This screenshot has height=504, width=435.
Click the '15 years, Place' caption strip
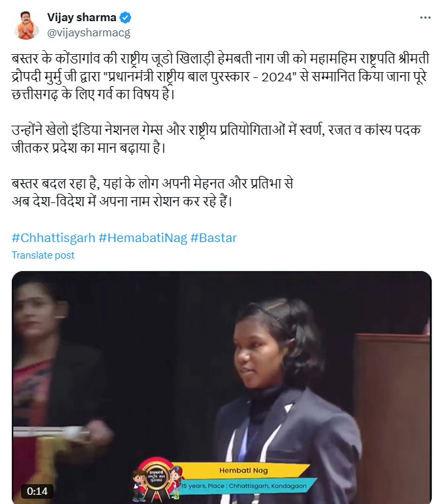[244, 485]
